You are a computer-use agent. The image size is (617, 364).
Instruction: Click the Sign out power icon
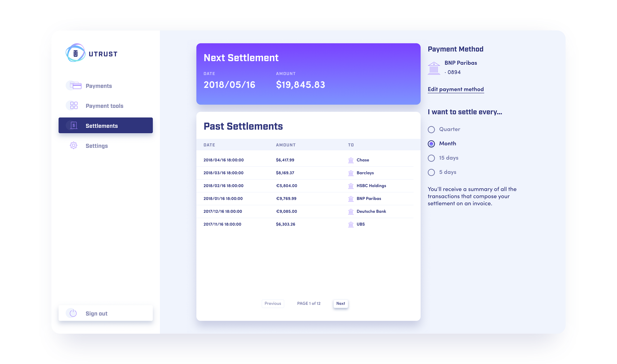coord(73,313)
